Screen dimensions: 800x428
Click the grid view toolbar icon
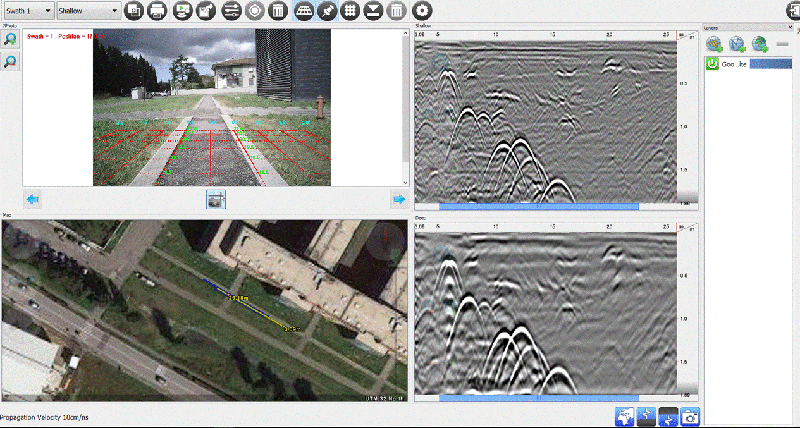tap(349, 11)
